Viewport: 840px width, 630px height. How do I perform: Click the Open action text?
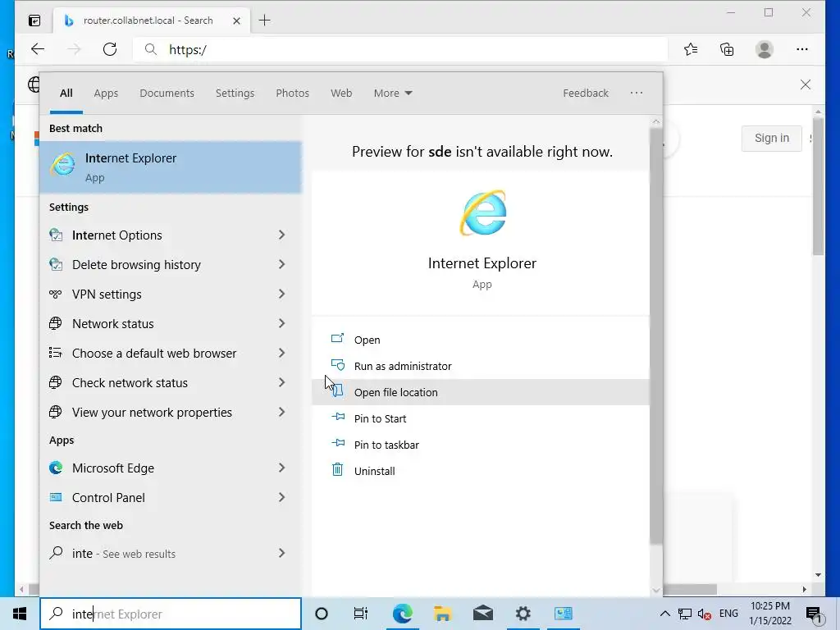367,340
